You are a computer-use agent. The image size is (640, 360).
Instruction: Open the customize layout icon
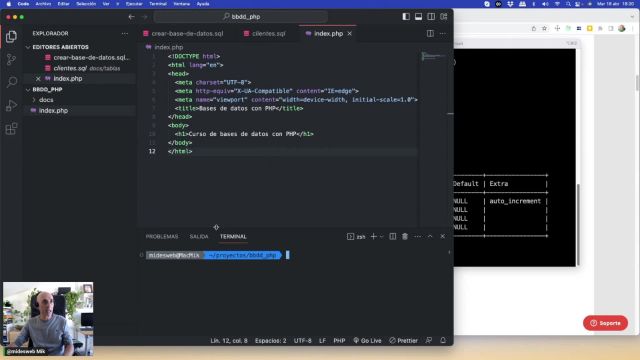444,17
